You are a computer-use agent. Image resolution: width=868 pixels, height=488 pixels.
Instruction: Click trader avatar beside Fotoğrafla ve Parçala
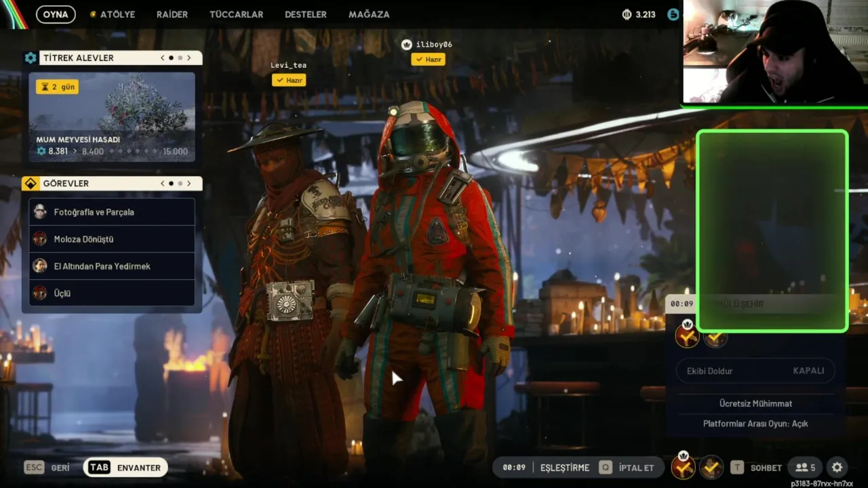pos(40,212)
